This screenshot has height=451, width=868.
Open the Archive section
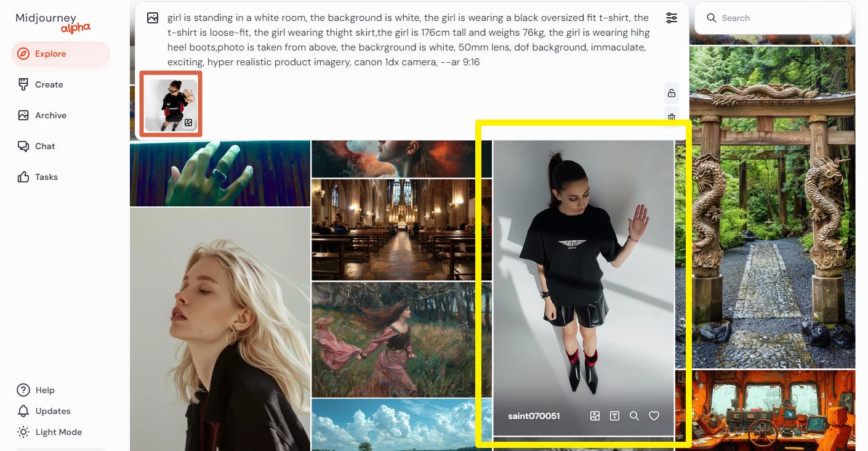pyautogui.click(x=42, y=115)
